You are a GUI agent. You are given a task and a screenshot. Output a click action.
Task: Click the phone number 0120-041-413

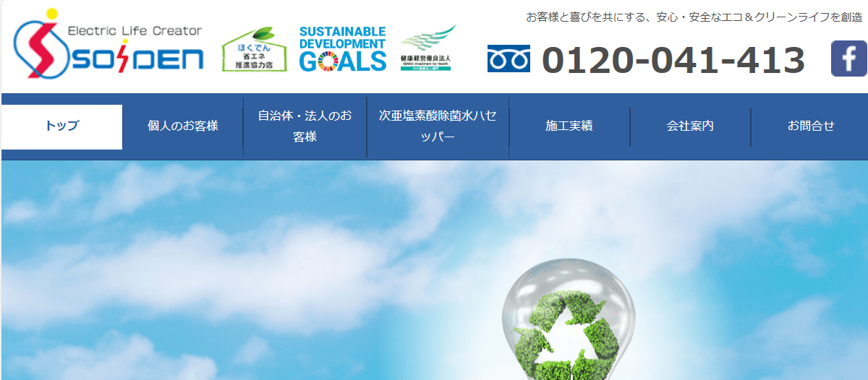673,60
